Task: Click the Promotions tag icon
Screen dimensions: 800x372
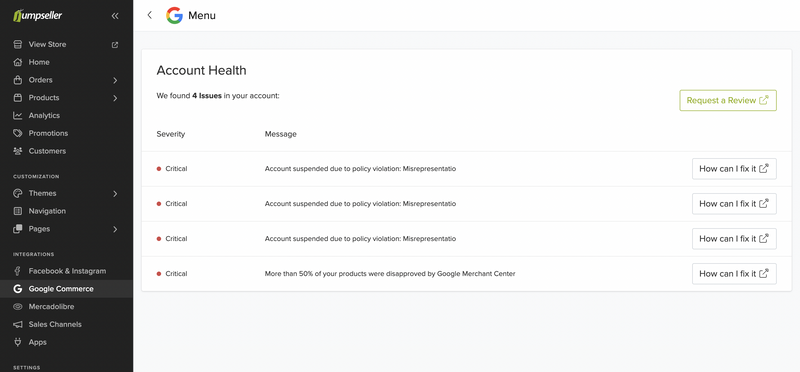Action: (18, 133)
